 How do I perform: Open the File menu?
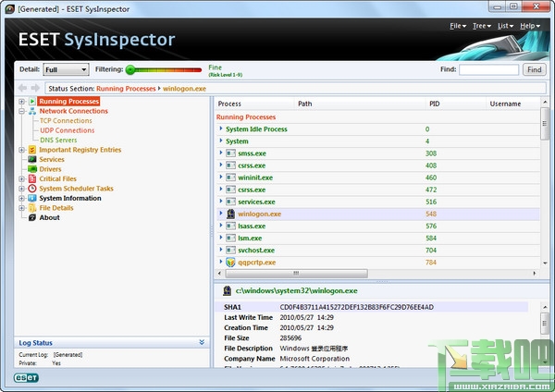(x=458, y=26)
